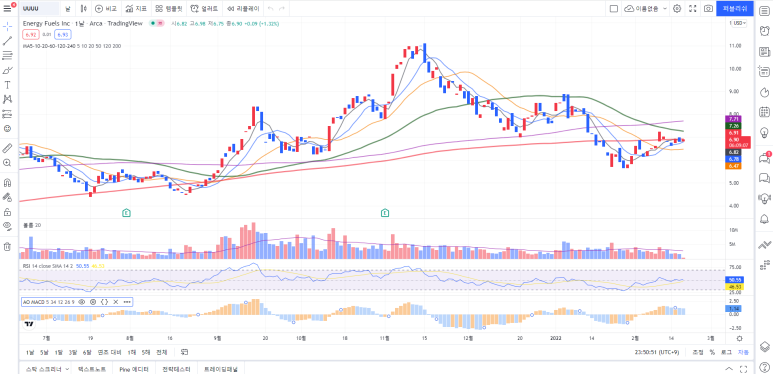The width and height of the screenshot is (773, 374).
Task: Click the redo arrow
Action: [281, 8]
